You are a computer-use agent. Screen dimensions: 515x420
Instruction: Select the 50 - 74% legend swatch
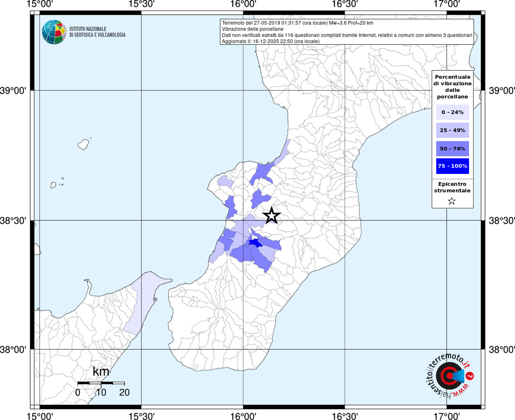point(453,148)
